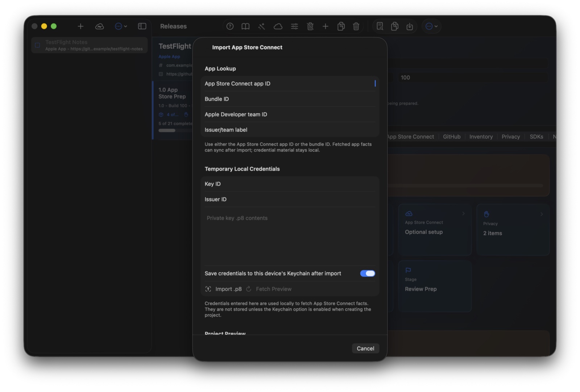Viewport: 580px width, 392px height.
Task: Click the magic wand sparkle icon
Action: pyautogui.click(x=261, y=26)
